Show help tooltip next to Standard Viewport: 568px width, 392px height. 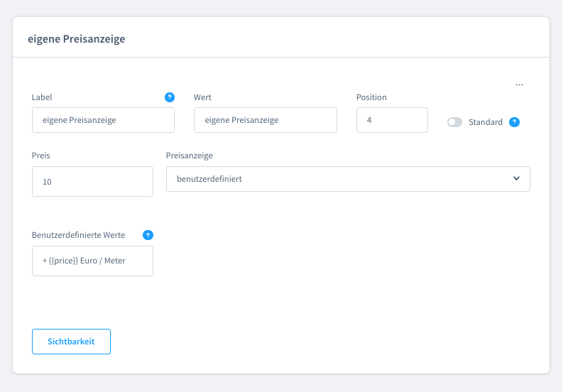(515, 122)
